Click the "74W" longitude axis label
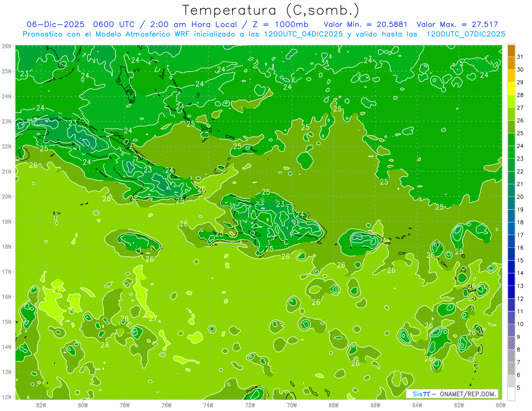The height and width of the screenshot is (411, 532). tap(208, 405)
